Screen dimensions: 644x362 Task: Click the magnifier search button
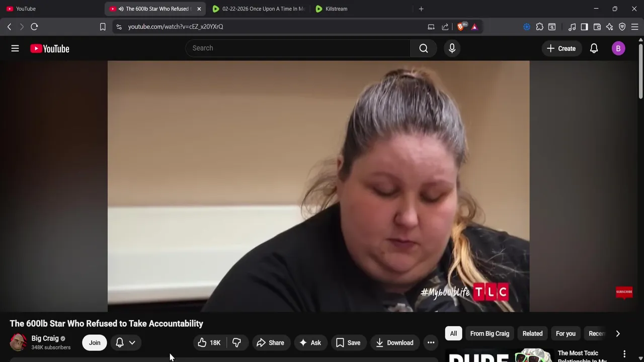click(424, 48)
